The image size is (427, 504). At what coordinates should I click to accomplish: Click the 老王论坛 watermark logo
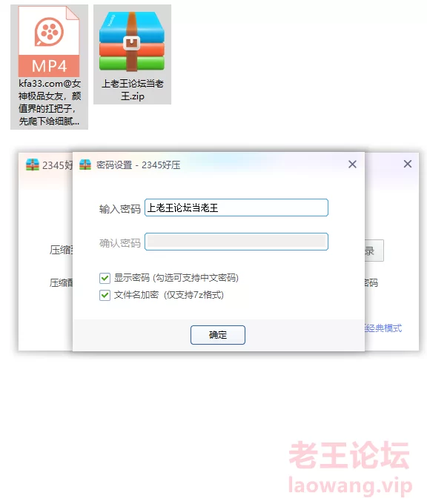(349, 455)
